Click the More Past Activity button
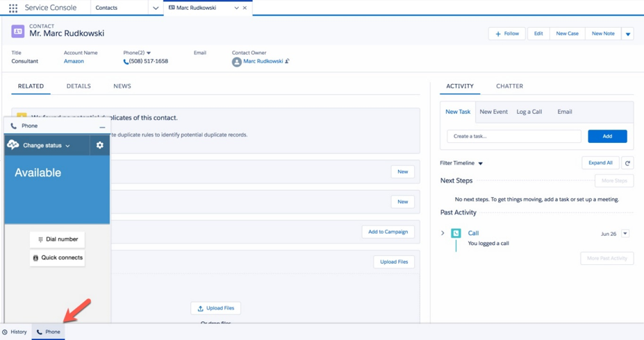This screenshot has width=644, height=340. coord(607,258)
